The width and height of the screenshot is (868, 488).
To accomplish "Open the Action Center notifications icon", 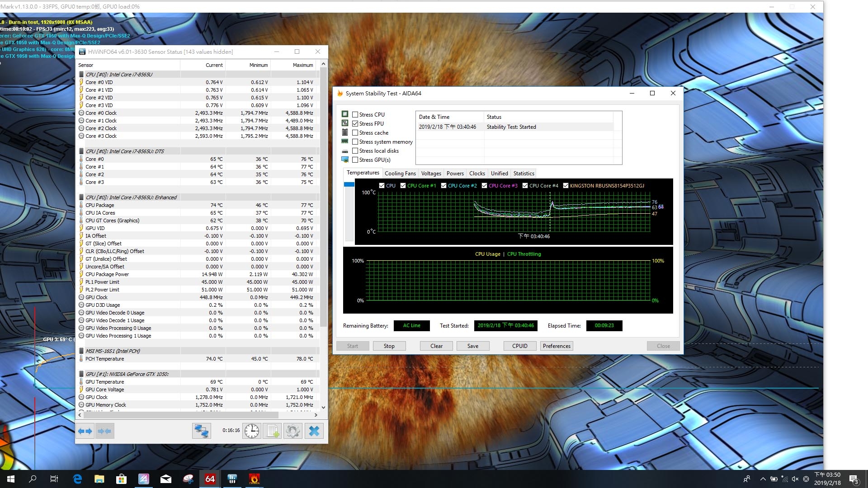I will coord(854,479).
